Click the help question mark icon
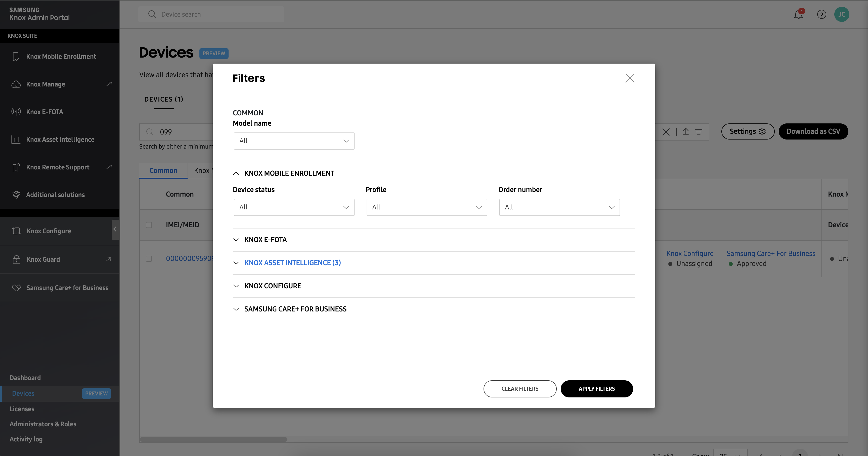Screen dimensions: 868x456 [821, 15]
